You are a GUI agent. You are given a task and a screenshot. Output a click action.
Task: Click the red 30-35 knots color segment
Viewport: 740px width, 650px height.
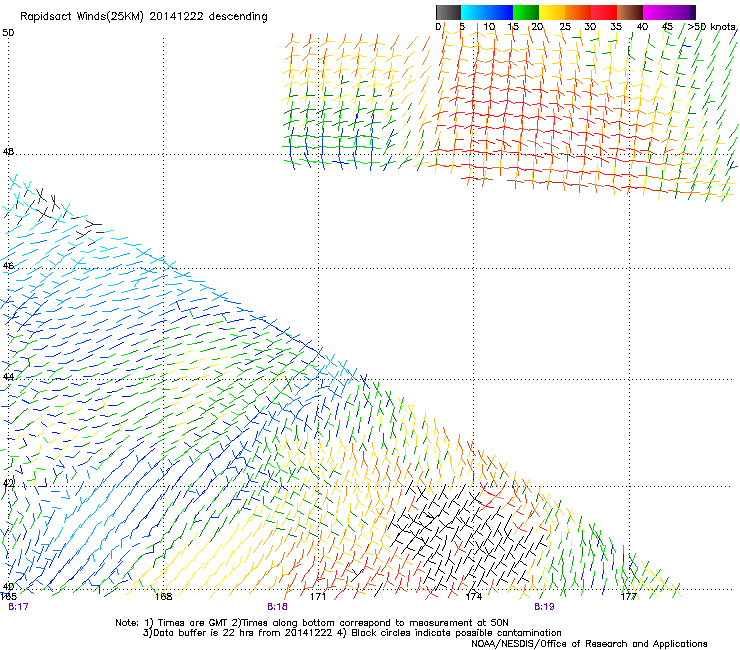pos(604,12)
